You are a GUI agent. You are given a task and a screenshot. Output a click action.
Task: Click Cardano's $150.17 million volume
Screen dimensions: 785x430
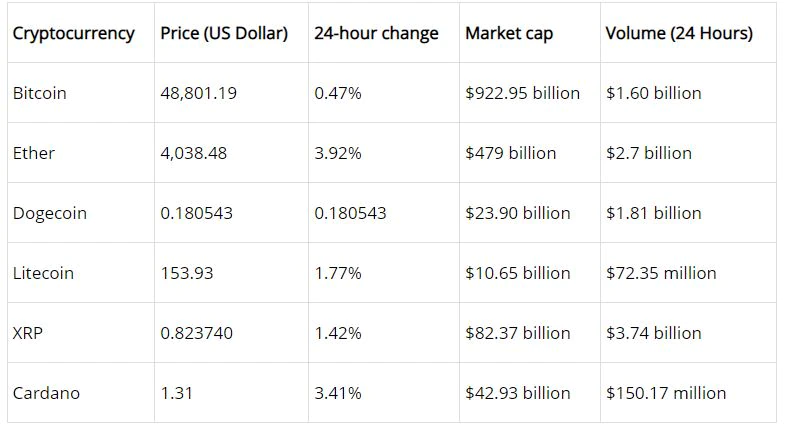click(666, 393)
